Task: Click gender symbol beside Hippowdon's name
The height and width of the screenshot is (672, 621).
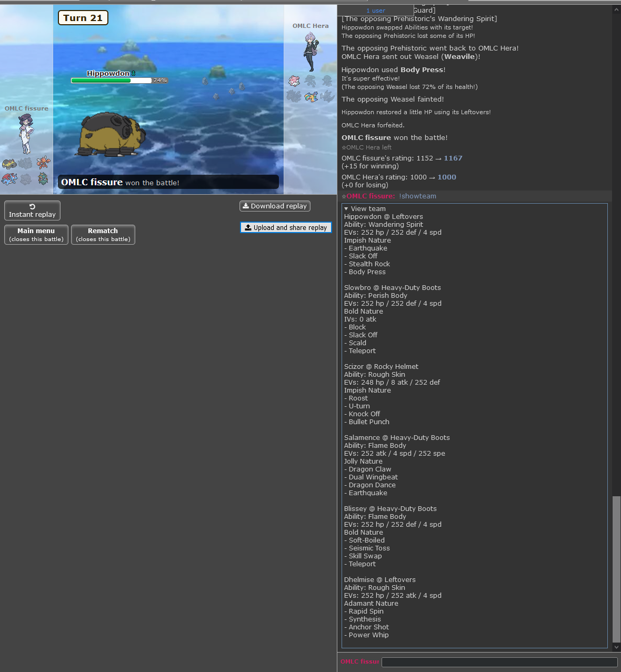Action: tap(134, 74)
